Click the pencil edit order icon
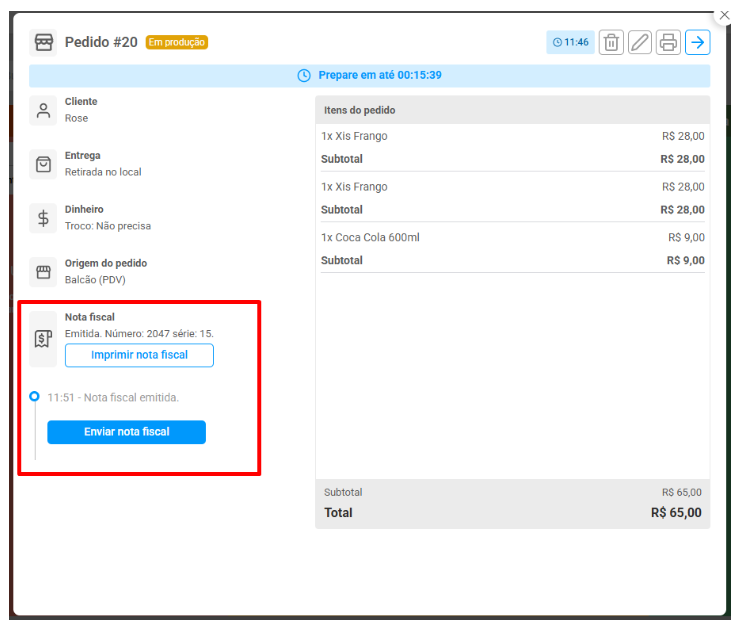The width and height of the screenshot is (740, 625). pos(640,43)
